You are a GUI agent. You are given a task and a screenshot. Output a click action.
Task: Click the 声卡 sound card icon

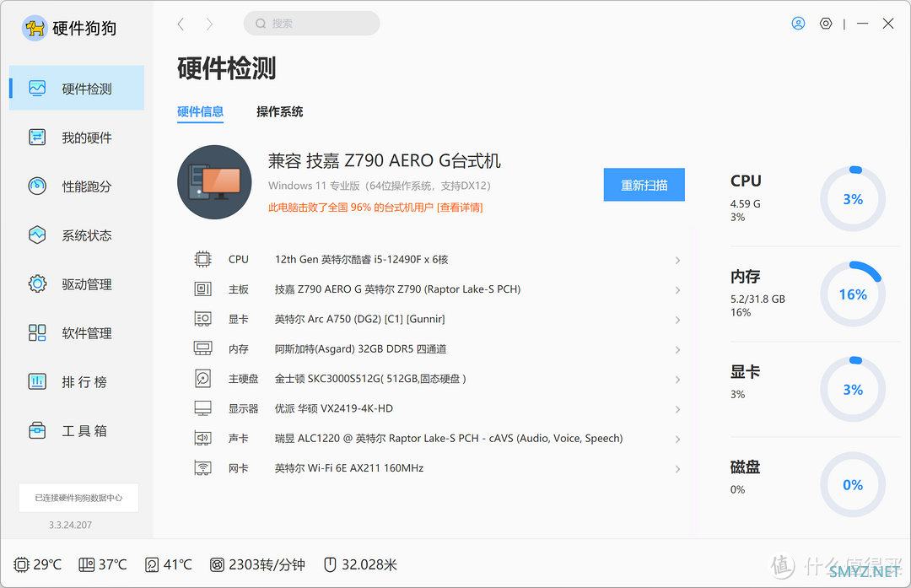pyautogui.click(x=202, y=438)
